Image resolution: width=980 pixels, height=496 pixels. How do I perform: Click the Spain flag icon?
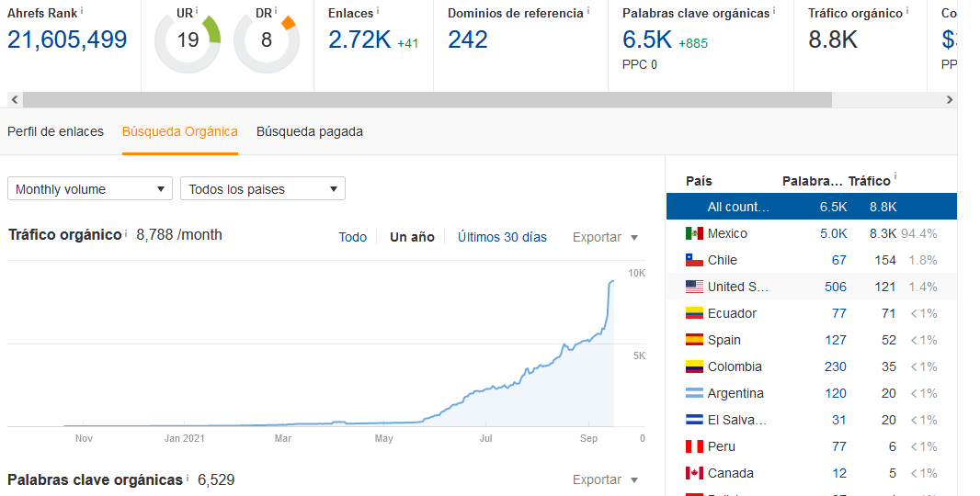694,340
